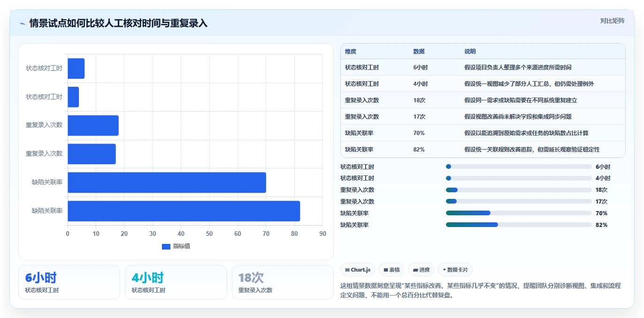Image resolution: width=644 pixels, height=318 pixels.
Task: Toggle the 指标值 legend label
Action: [182, 247]
